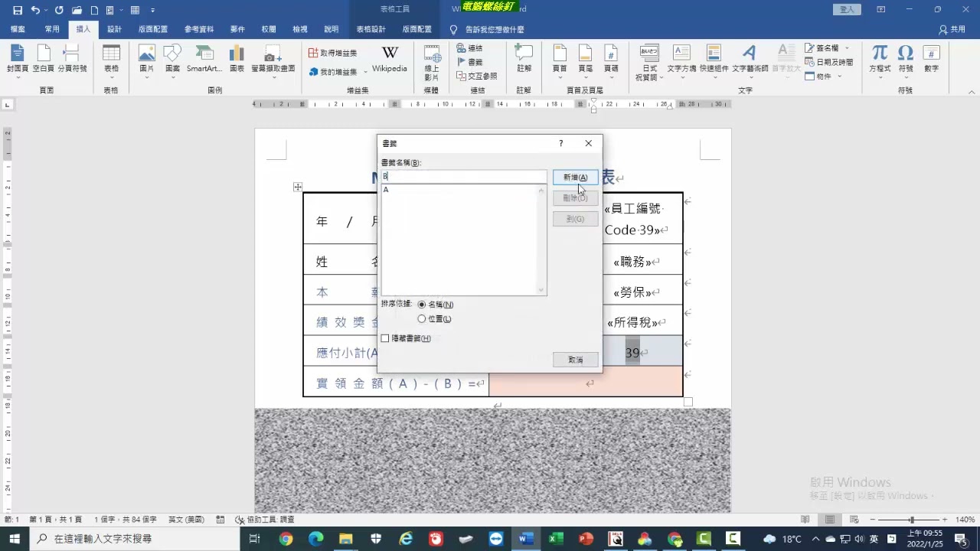Click the Cancel (取消) button

575,360
